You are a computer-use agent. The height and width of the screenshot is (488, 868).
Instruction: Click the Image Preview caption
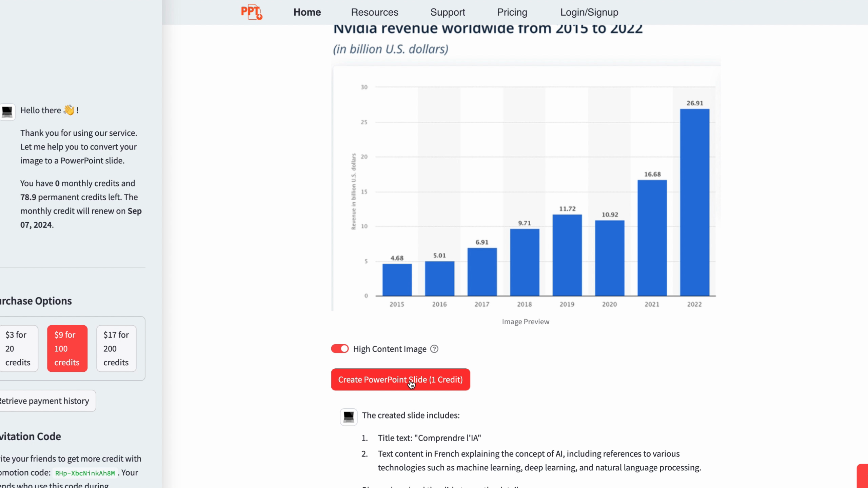526,322
